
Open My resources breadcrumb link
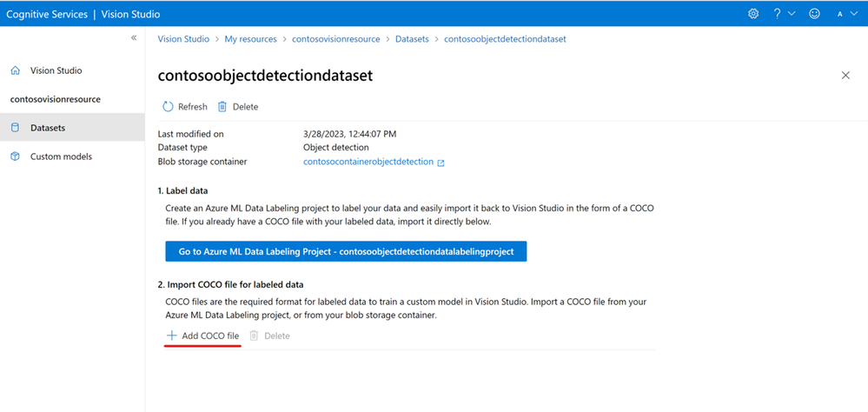point(250,39)
